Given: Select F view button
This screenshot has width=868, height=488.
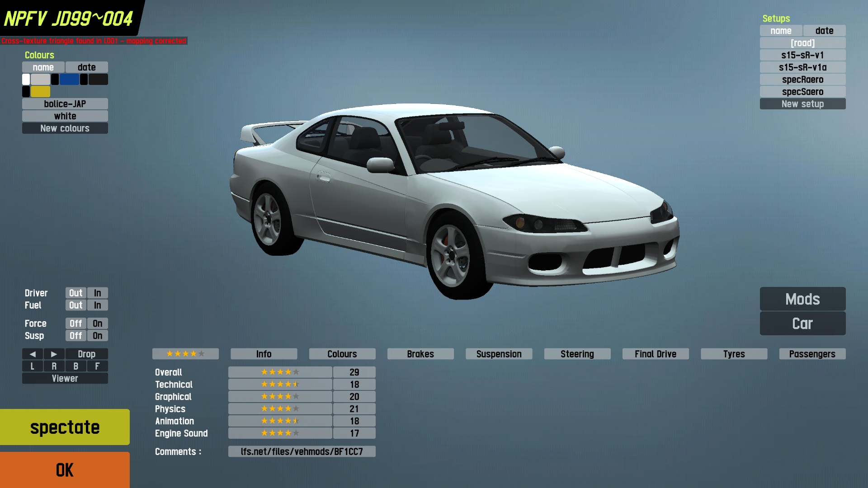Looking at the screenshot, I should coord(97,366).
